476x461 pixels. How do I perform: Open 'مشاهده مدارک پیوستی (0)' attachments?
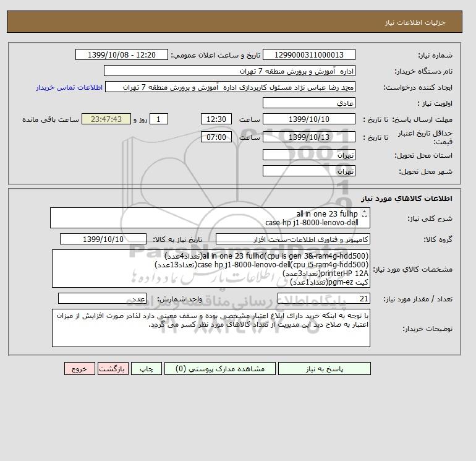(220, 369)
